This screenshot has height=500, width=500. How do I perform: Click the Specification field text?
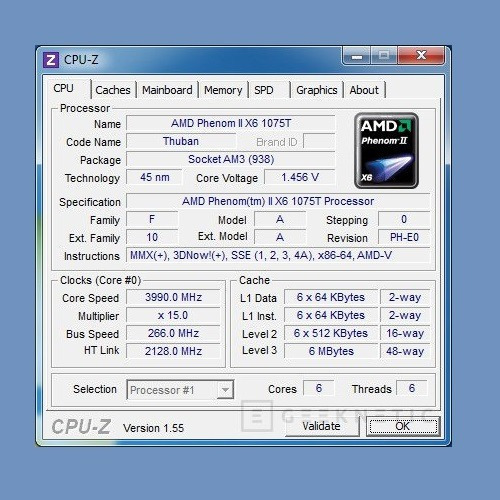click(x=278, y=201)
